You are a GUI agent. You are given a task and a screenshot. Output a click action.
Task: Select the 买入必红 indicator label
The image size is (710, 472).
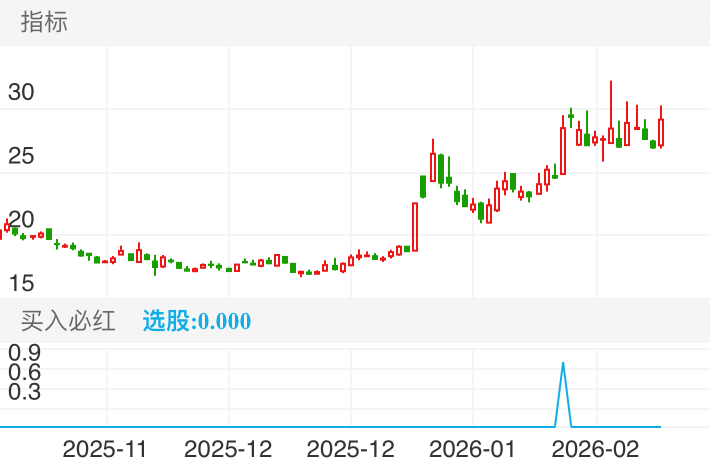click(x=68, y=321)
